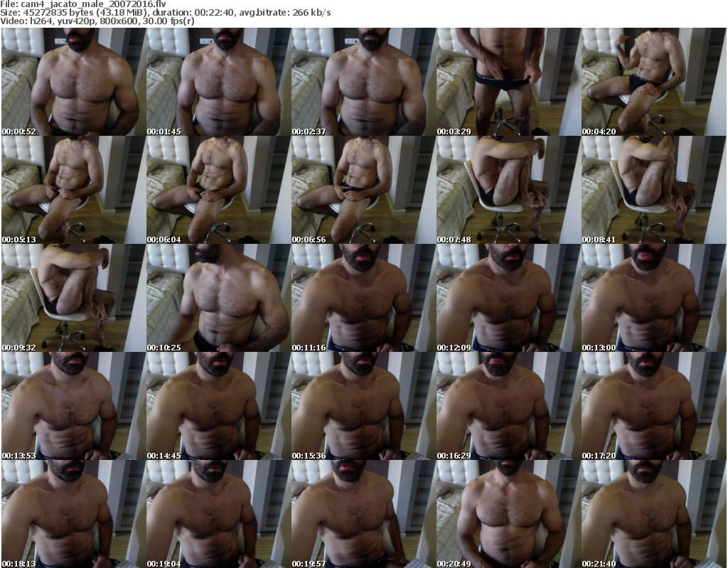Select the thumbnail stamped 00:14:45
Screen dimensions: 728x568
(219, 407)
